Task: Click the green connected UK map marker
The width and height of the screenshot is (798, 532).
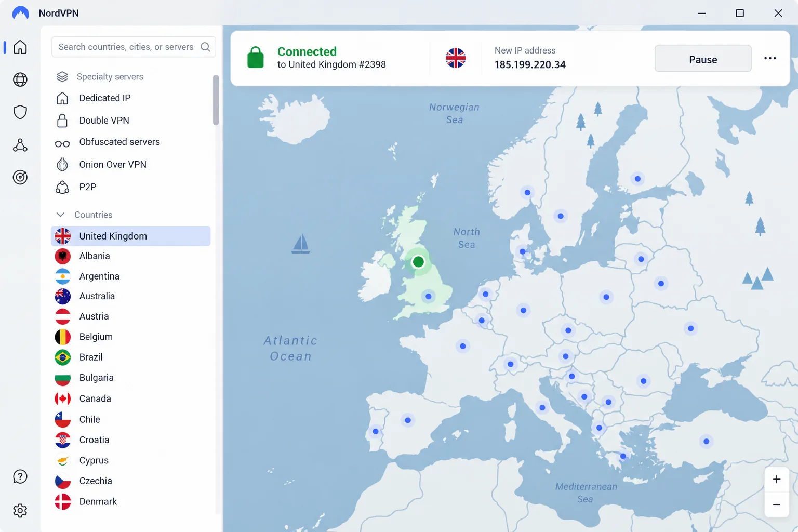Action: [418, 262]
